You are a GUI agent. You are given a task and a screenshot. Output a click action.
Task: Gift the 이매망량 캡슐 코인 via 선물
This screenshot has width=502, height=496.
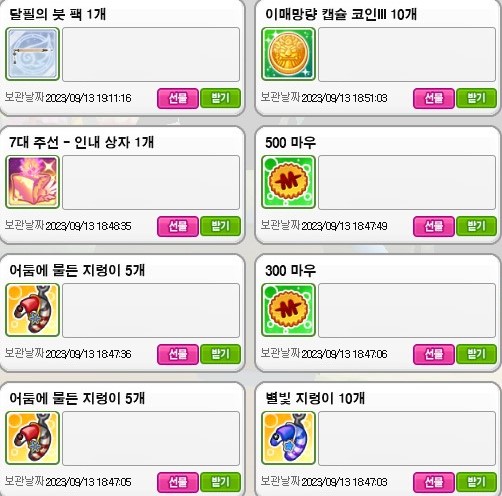click(x=434, y=98)
